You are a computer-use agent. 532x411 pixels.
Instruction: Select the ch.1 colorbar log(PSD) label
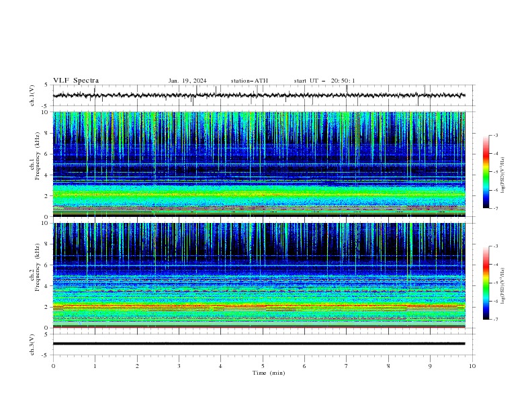503,175
